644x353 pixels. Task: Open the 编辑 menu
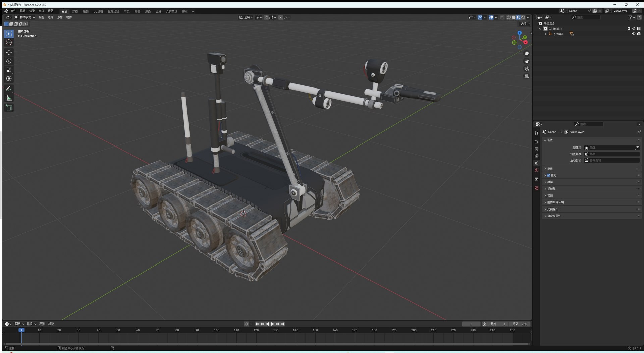click(23, 11)
